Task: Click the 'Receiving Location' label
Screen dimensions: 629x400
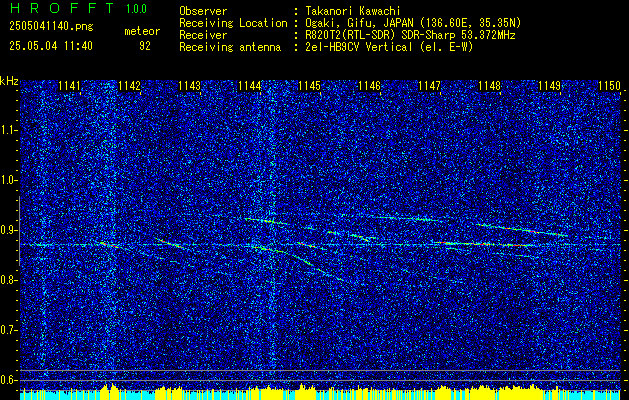Action: [233, 23]
